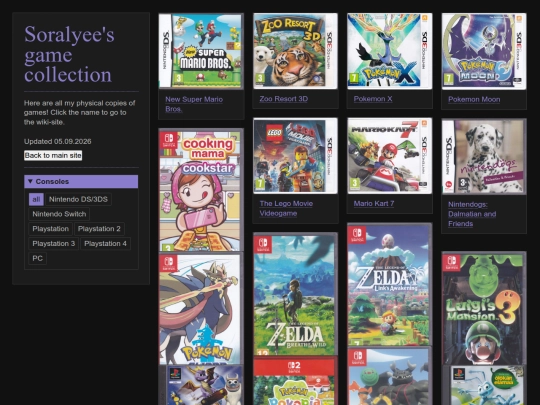Select the 'all' console filter
Screen dimensions: 540x405
[36, 199]
